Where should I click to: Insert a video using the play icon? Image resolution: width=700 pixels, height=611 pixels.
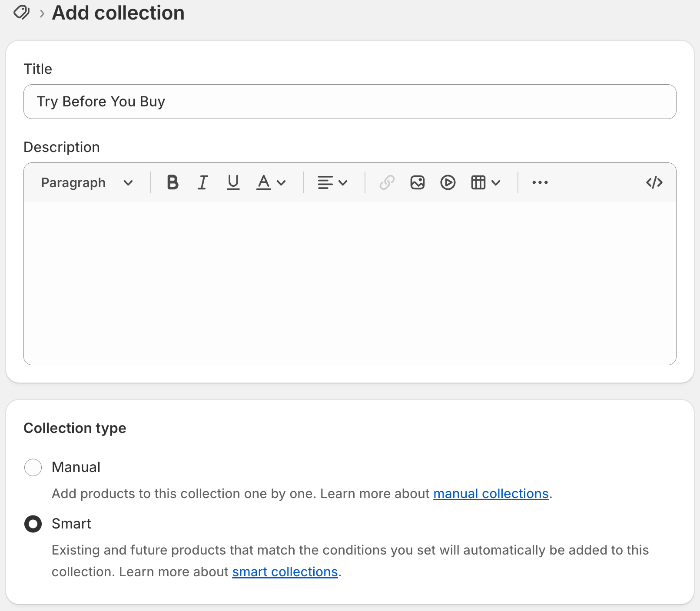coord(448,182)
